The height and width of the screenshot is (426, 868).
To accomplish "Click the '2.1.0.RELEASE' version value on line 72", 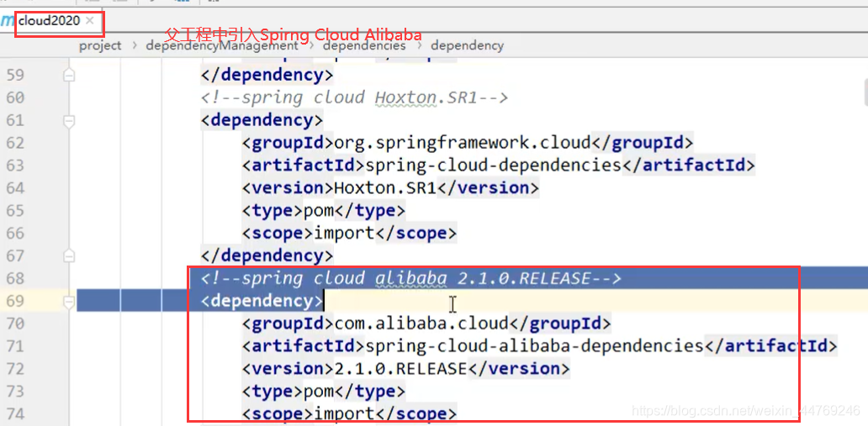I will (x=401, y=369).
